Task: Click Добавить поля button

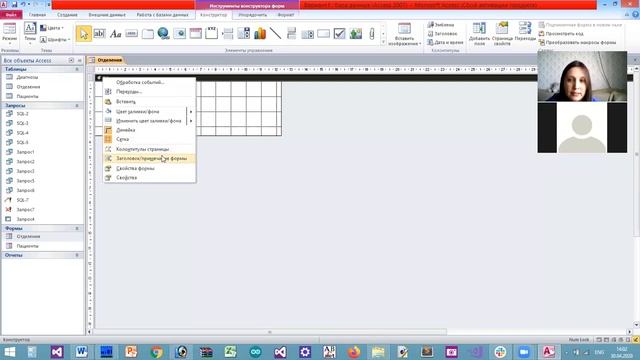Action: (479, 34)
